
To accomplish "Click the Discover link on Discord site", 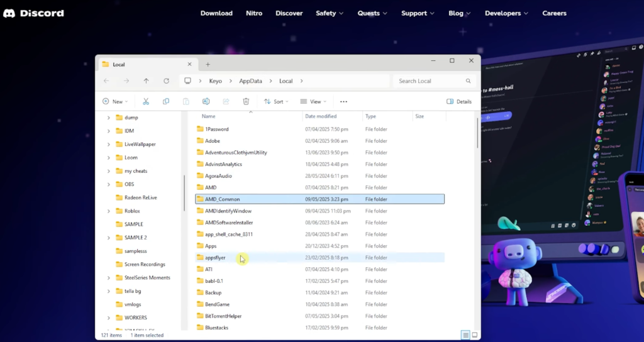I will coord(289,13).
